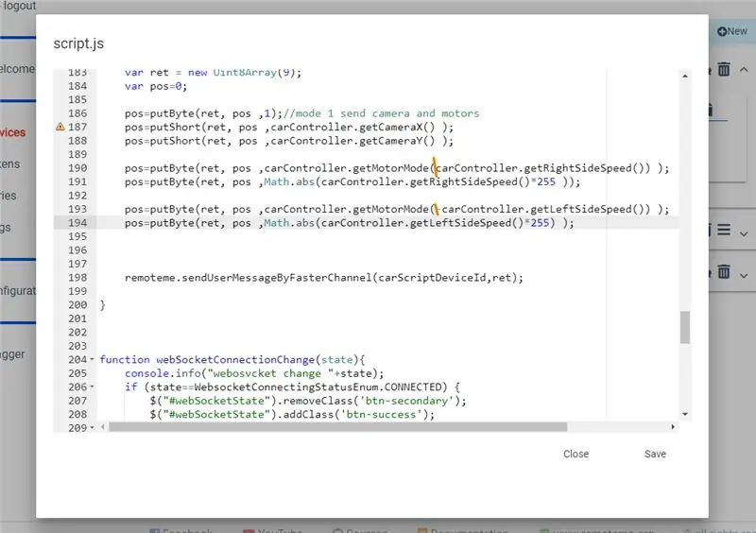Open the Devices item in the left sidebar

(12, 132)
